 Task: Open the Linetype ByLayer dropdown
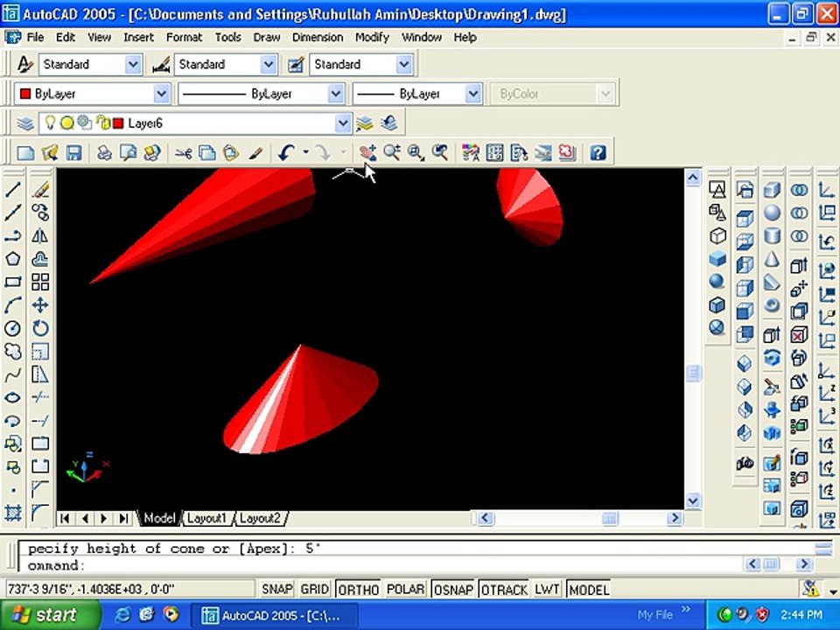(336, 94)
